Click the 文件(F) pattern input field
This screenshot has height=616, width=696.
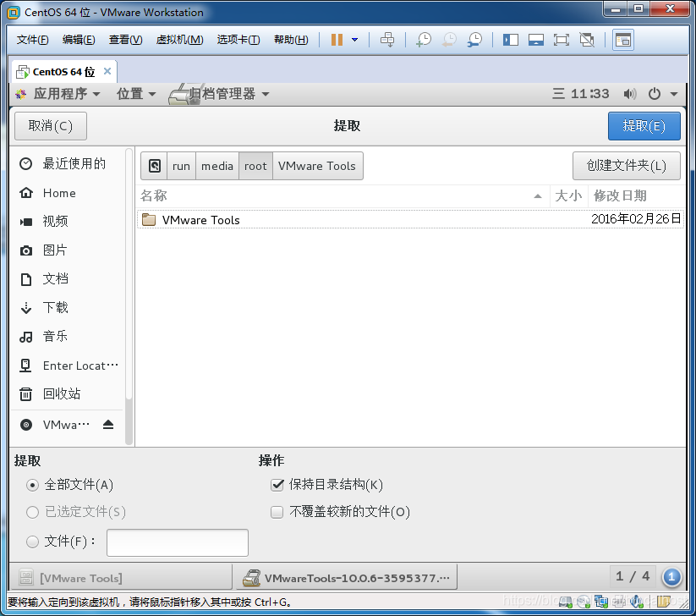coord(177,542)
